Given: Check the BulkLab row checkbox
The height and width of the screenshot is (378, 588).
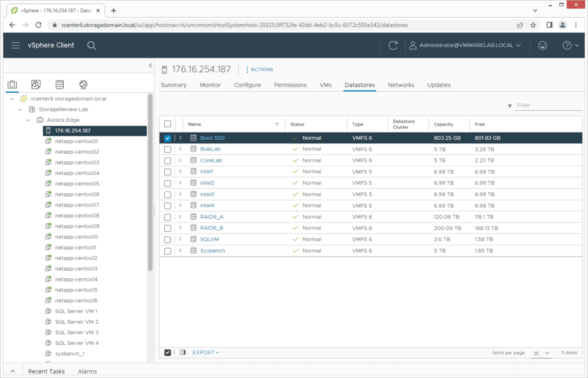Looking at the screenshot, I should coord(168,150).
